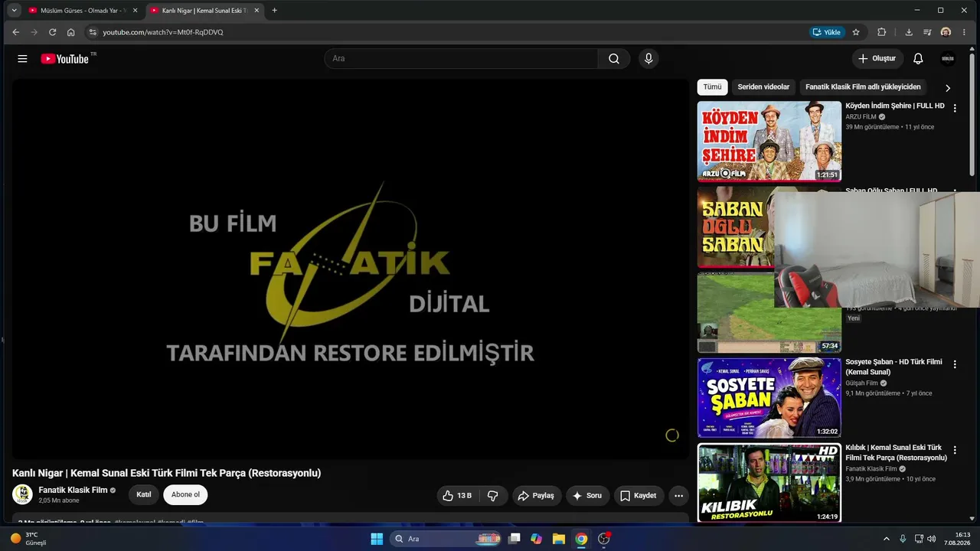Open the taskbar weather widget
Viewport: 980px width, 551px height.
coord(29,539)
